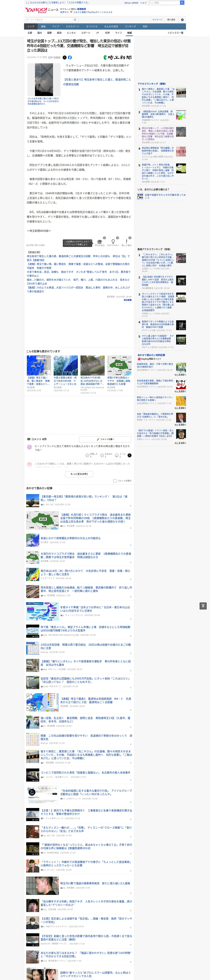
Task: Open the 冬用タイヤ準備 weather article
Action: pyautogui.click(x=95, y=609)
